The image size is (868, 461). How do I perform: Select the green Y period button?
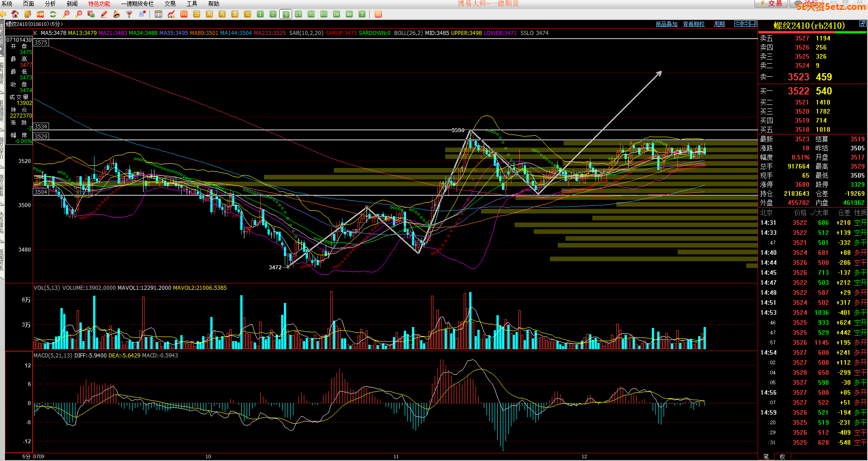tap(362, 14)
